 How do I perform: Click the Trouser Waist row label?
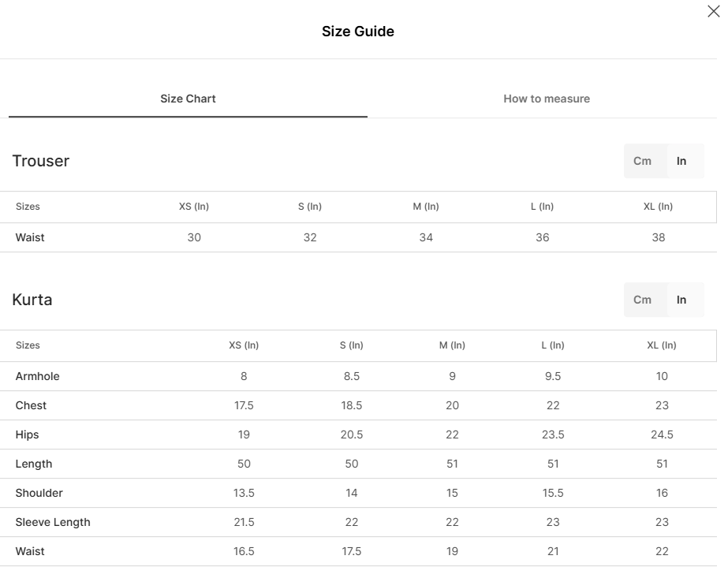pos(30,237)
